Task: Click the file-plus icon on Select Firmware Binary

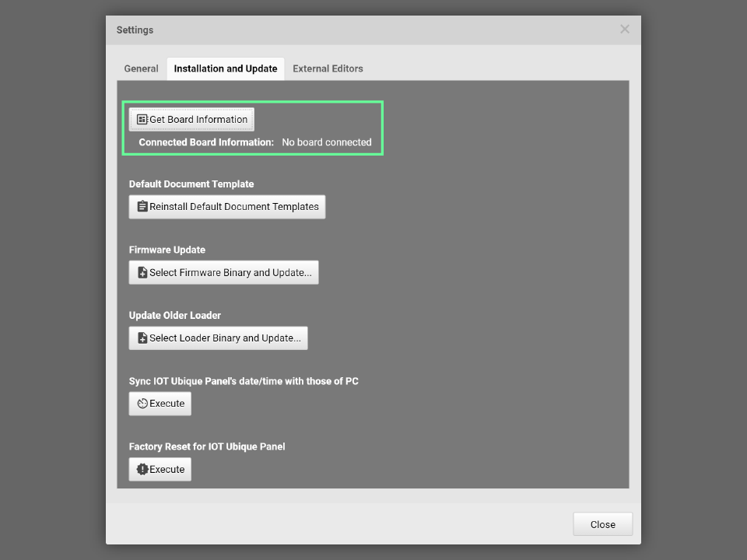Action: coord(142,273)
